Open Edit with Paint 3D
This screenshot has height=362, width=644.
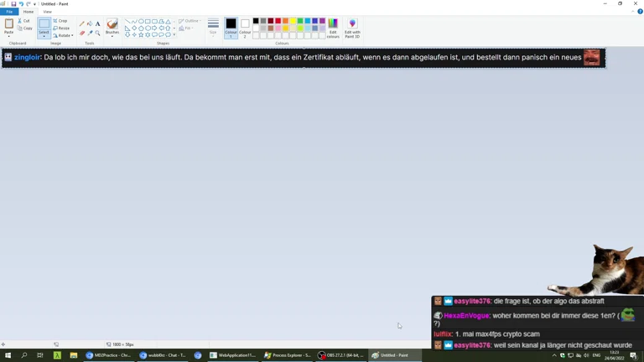[352, 28]
